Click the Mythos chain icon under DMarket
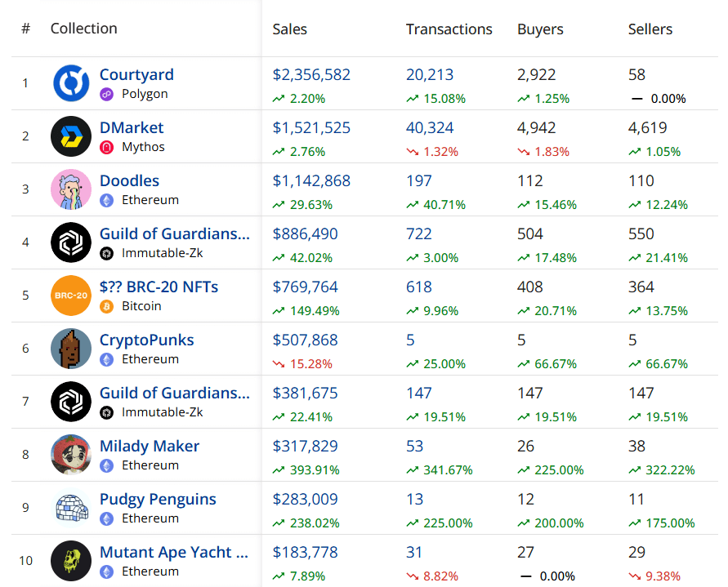 (x=107, y=148)
